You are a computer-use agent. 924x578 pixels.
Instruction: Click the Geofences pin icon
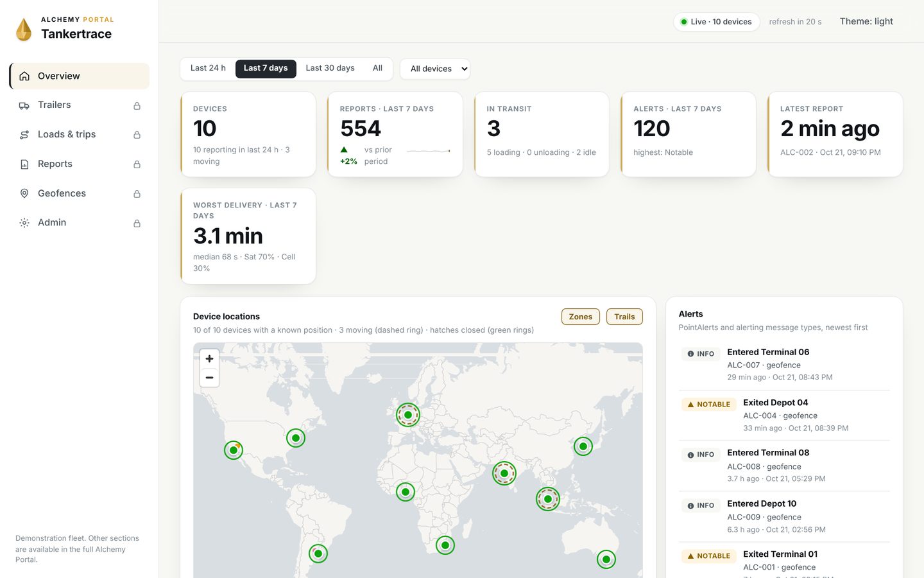[24, 193]
